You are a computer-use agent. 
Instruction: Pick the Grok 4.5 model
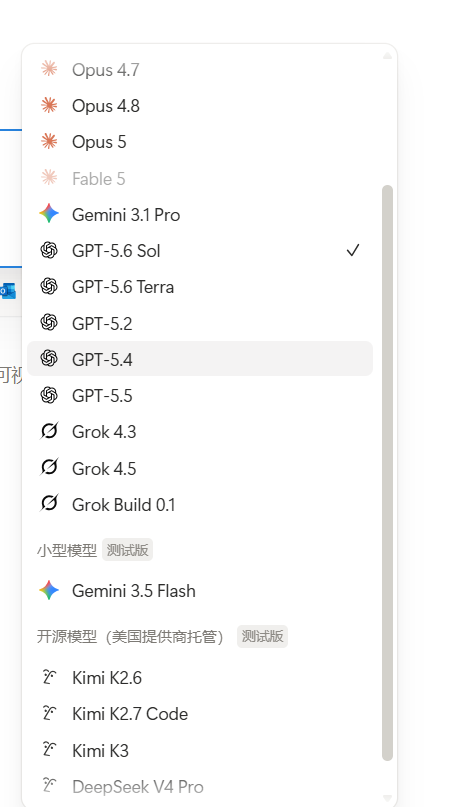(200, 468)
